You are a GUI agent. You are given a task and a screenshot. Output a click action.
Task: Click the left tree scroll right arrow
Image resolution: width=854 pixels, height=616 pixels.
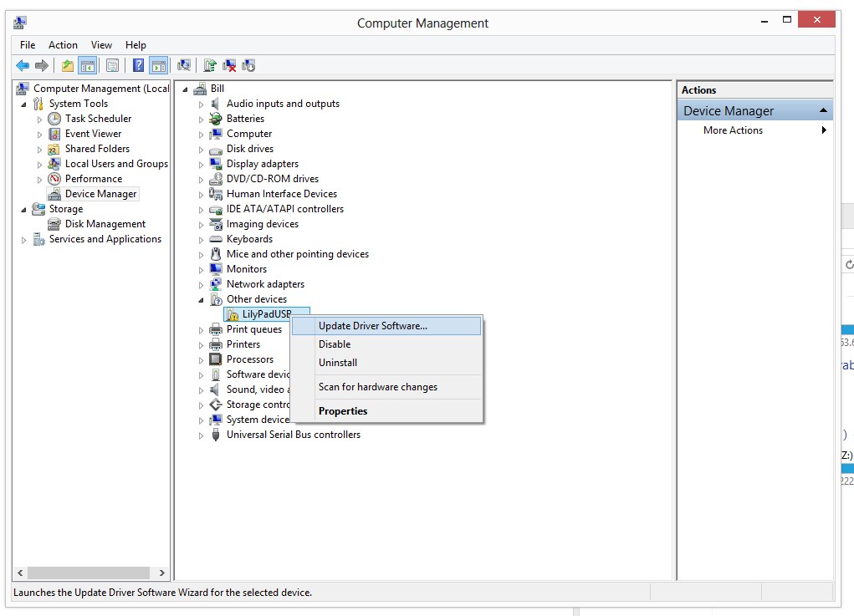[161, 573]
